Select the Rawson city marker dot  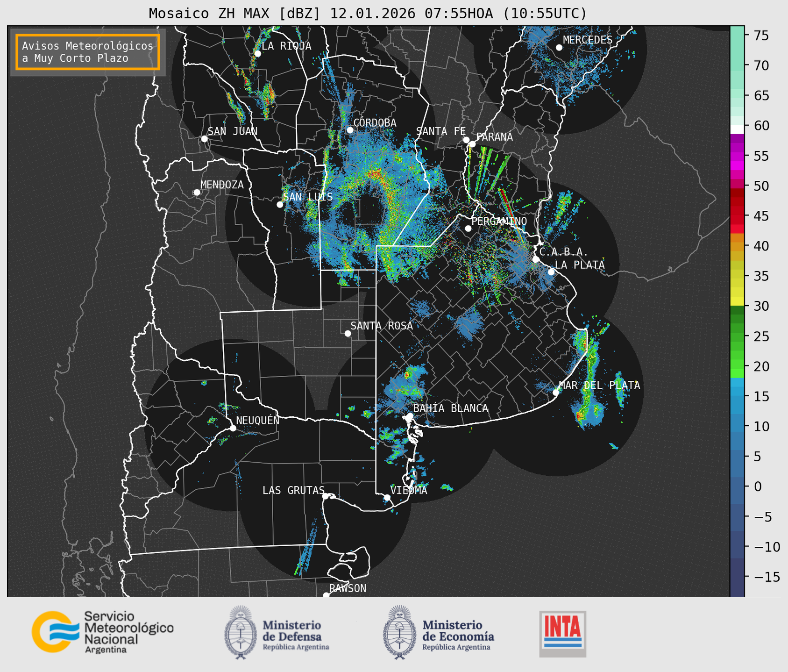(x=326, y=595)
